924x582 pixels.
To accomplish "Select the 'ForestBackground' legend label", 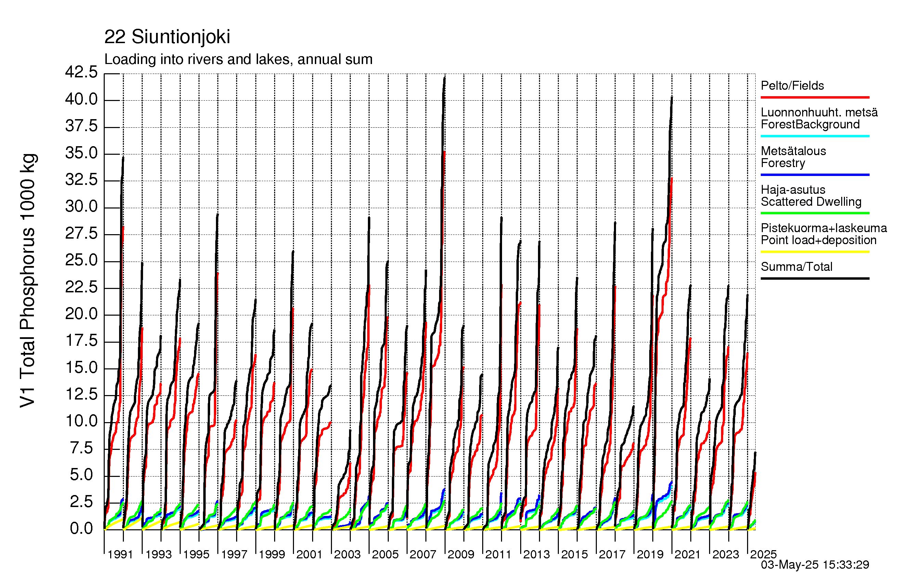I will click(810, 124).
